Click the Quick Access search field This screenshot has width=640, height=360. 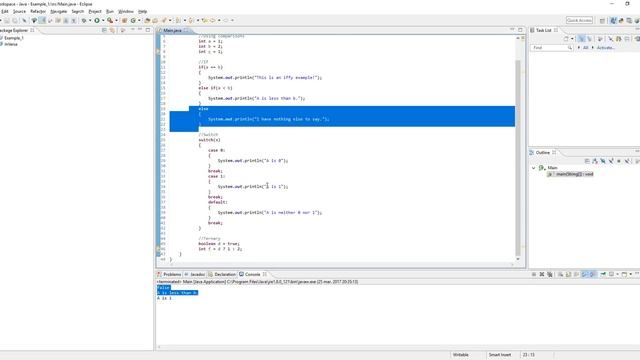(x=579, y=20)
